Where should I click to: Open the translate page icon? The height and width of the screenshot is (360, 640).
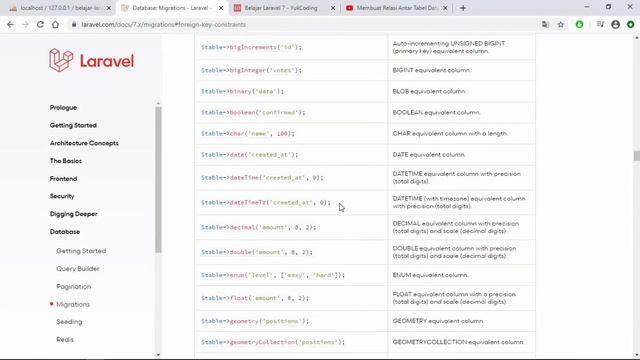pos(545,24)
